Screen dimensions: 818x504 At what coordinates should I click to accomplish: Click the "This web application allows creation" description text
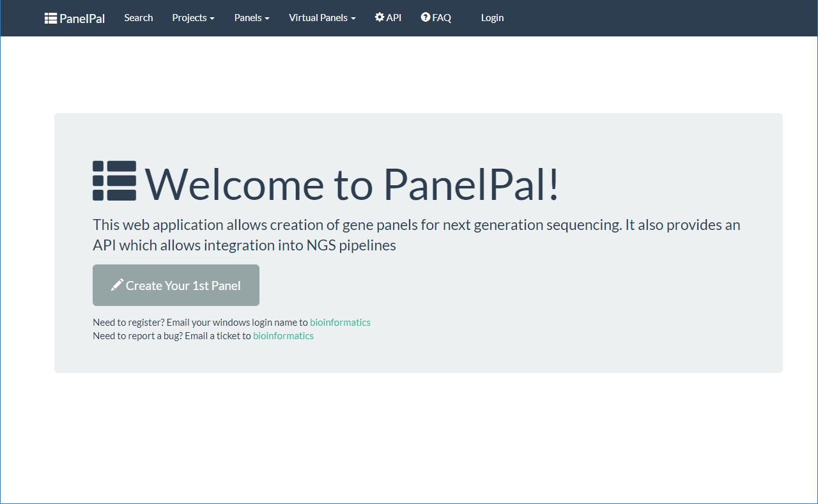417,235
